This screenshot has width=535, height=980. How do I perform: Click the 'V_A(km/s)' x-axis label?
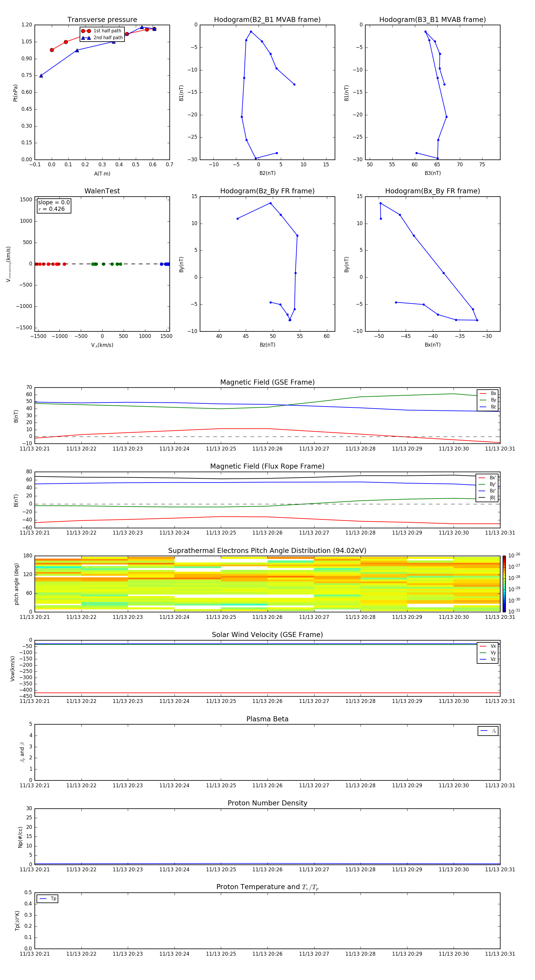click(x=102, y=345)
